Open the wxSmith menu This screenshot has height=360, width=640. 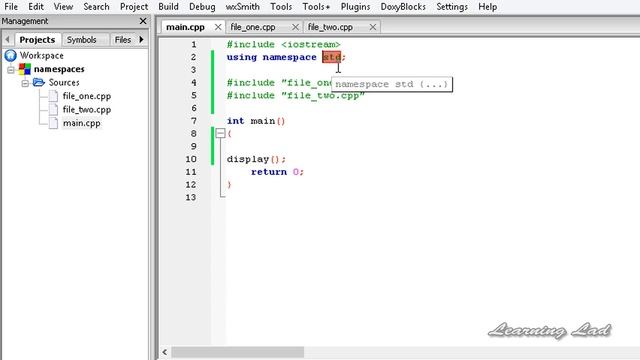click(242, 7)
